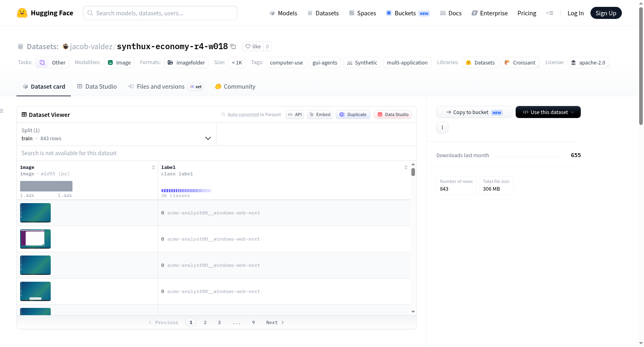Click the page vertical scrollbar
The width and height of the screenshot is (644, 347).
coord(641,66)
